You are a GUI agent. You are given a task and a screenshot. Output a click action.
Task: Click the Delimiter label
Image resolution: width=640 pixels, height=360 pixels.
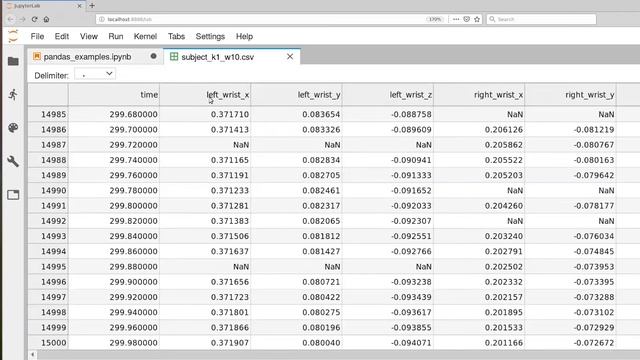(x=51, y=76)
